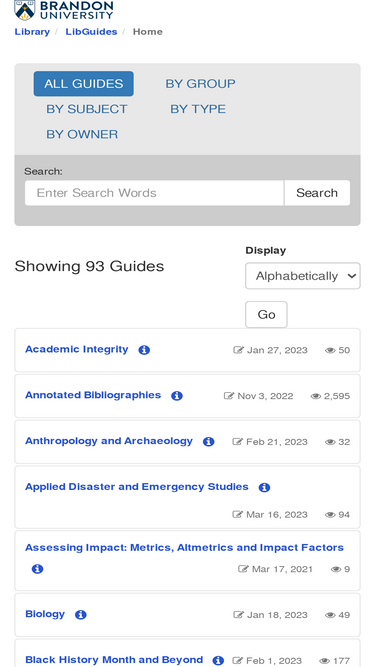This screenshot has width=375, height=667.
Task: Open the Display sort dropdown
Action: point(303,276)
